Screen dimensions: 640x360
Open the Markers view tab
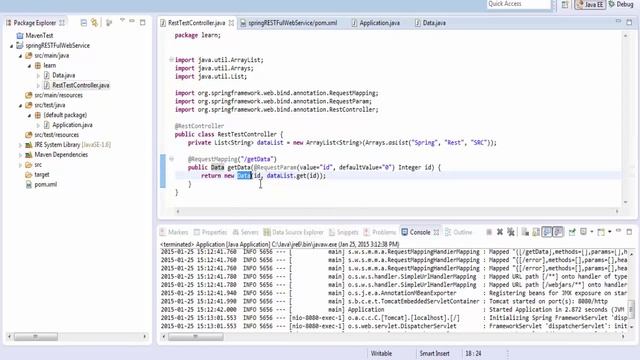click(174, 232)
